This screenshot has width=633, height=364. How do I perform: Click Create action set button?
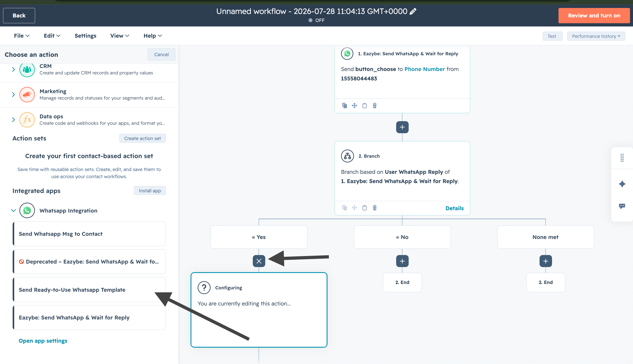pos(142,138)
